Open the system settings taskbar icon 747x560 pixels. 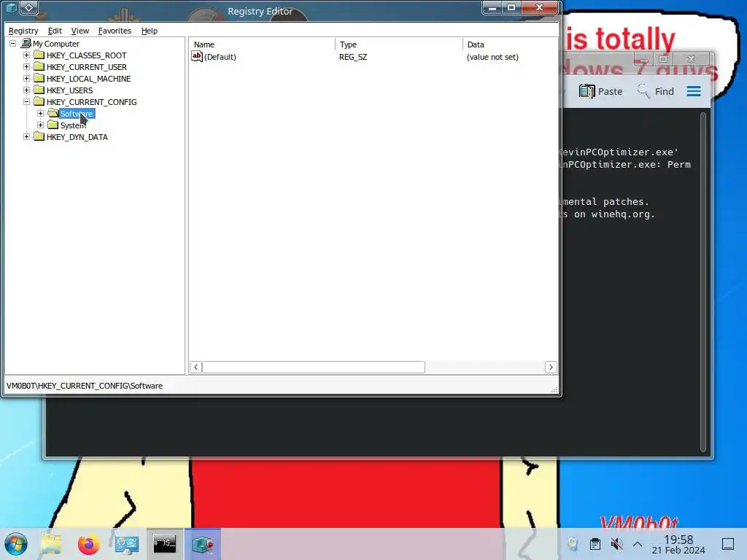pyautogui.click(x=127, y=544)
